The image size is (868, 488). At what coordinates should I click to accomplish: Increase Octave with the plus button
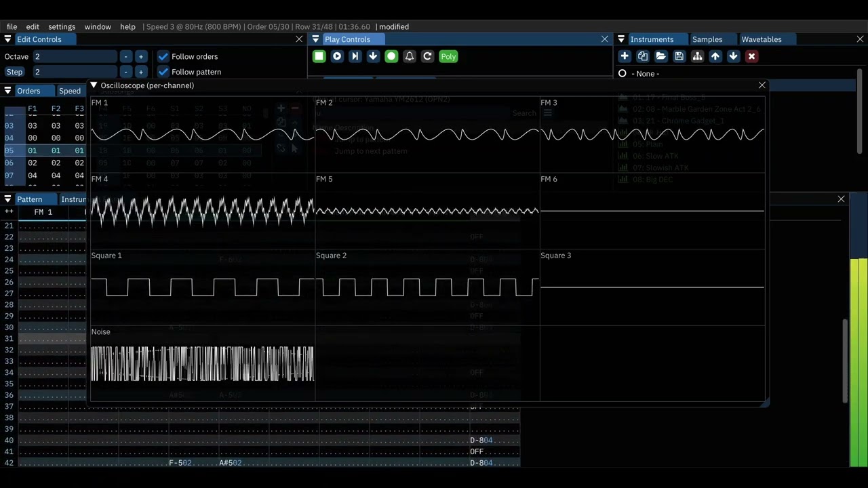[140, 56]
